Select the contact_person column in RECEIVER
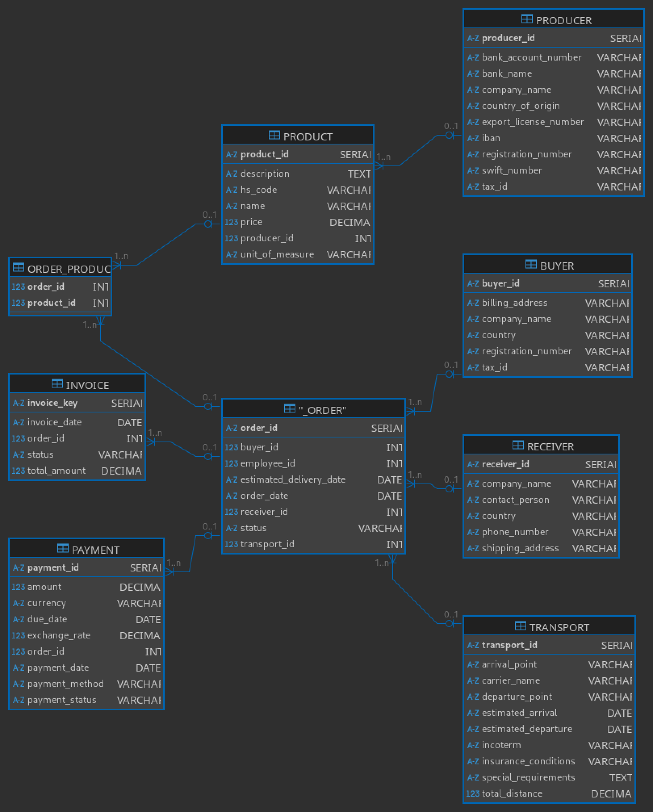653x812 pixels. [515, 500]
